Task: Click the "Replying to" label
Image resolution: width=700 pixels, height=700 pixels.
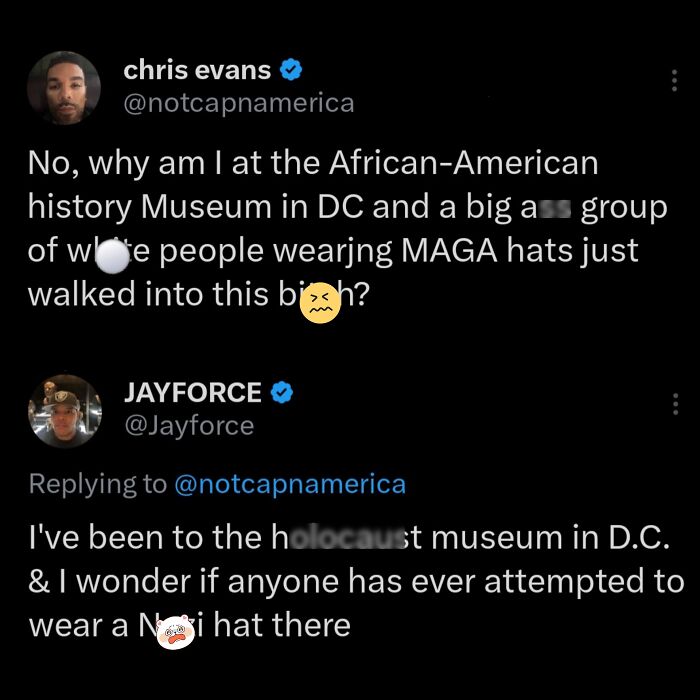Action: [98, 484]
